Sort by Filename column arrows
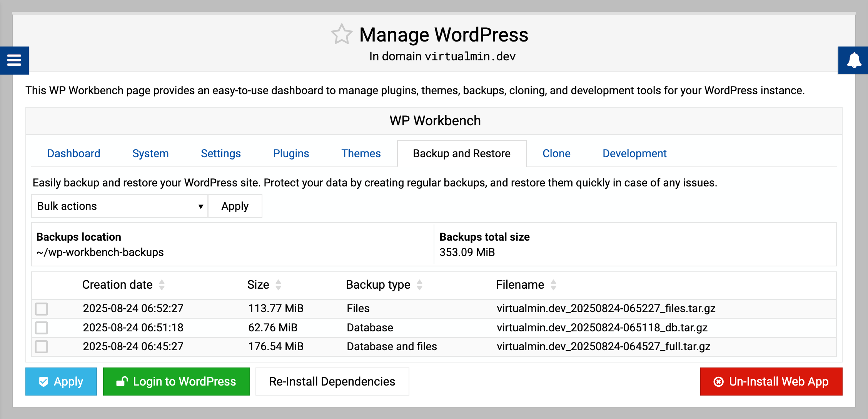Screen dimensions: 868x419 pos(553,285)
